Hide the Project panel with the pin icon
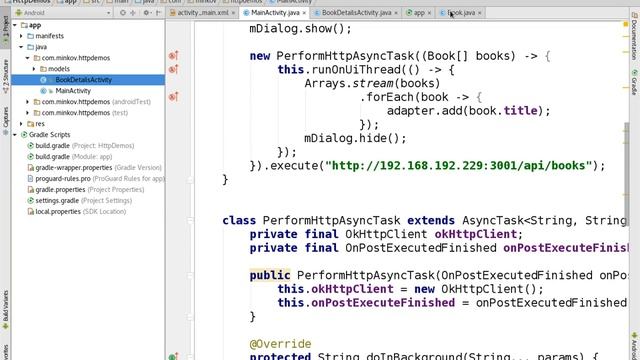Screen dimensions: 640x360 coord(158,13)
